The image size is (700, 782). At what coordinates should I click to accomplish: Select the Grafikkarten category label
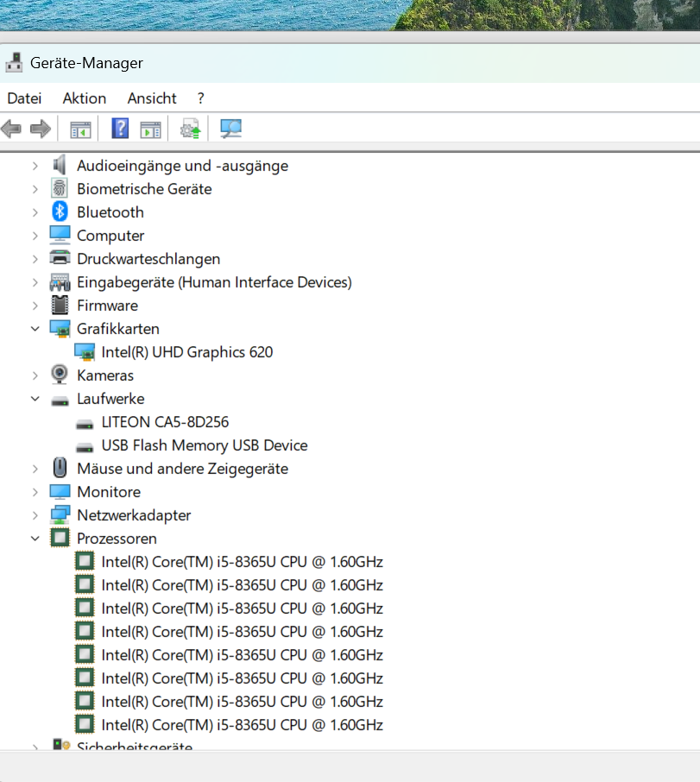[118, 329]
